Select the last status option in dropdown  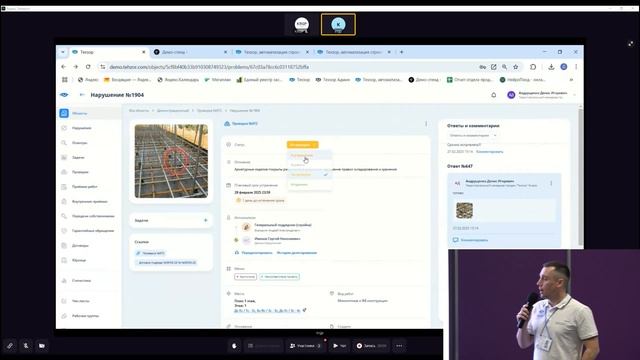[x=309, y=184]
